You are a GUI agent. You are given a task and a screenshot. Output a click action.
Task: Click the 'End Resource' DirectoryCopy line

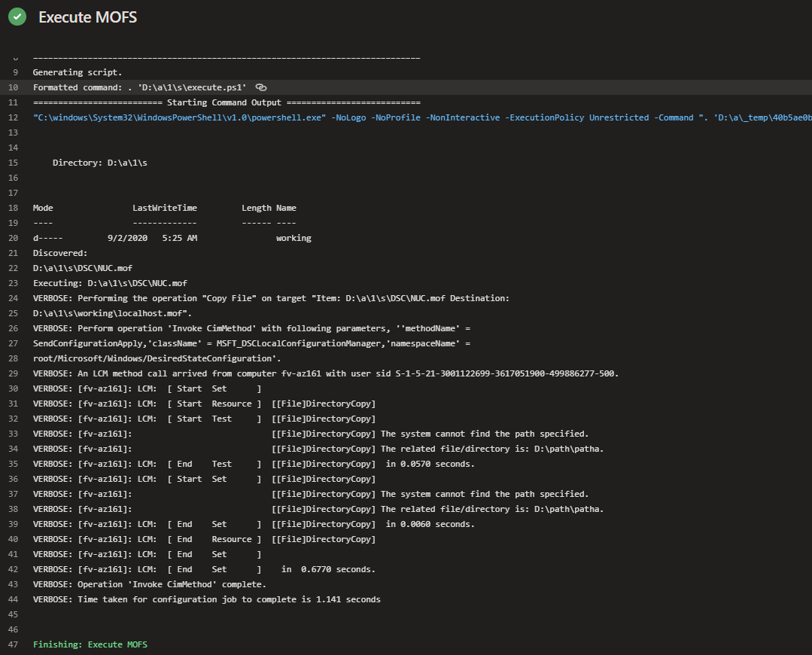(205, 539)
